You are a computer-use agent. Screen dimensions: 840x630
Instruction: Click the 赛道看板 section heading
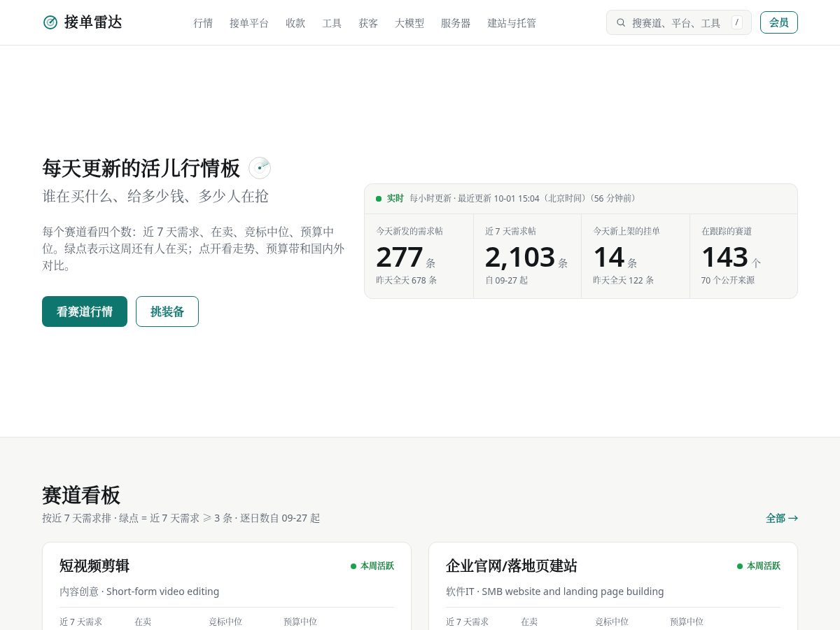81,495
